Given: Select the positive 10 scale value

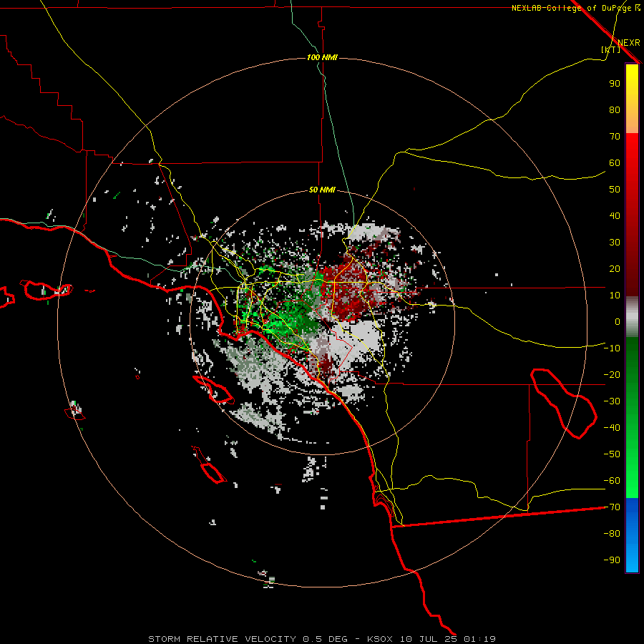Looking at the screenshot, I should [x=615, y=296].
